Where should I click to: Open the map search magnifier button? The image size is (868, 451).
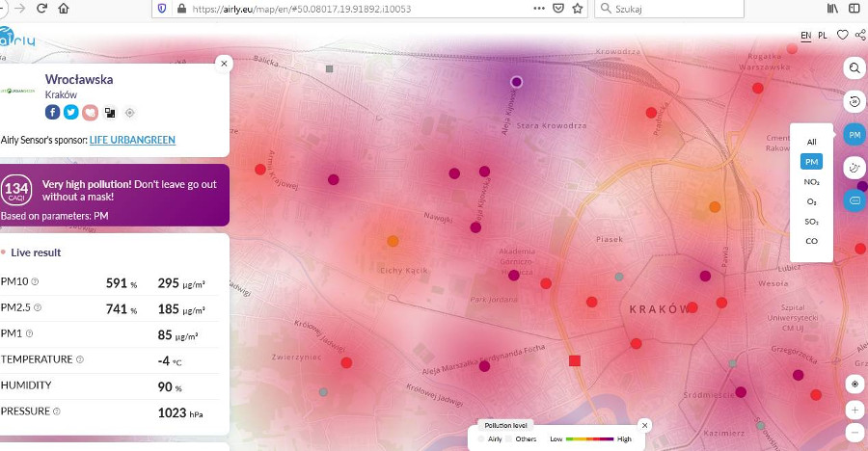(854, 68)
